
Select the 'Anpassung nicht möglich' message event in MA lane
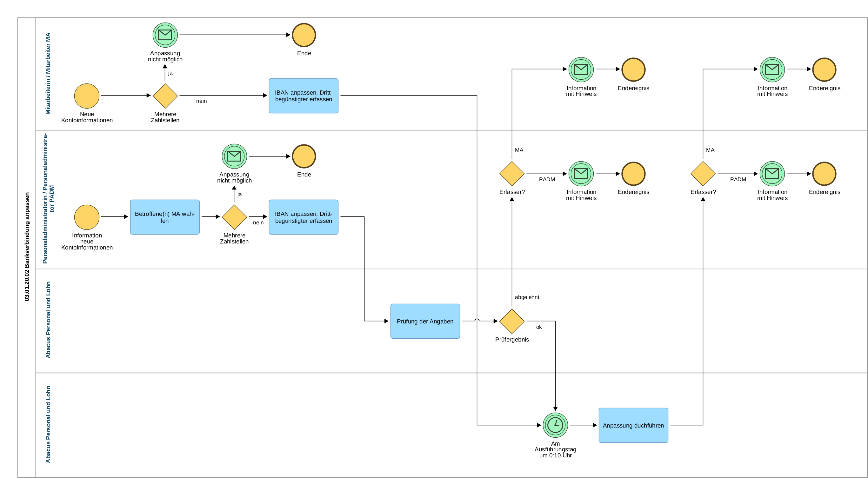[x=165, y=35]
